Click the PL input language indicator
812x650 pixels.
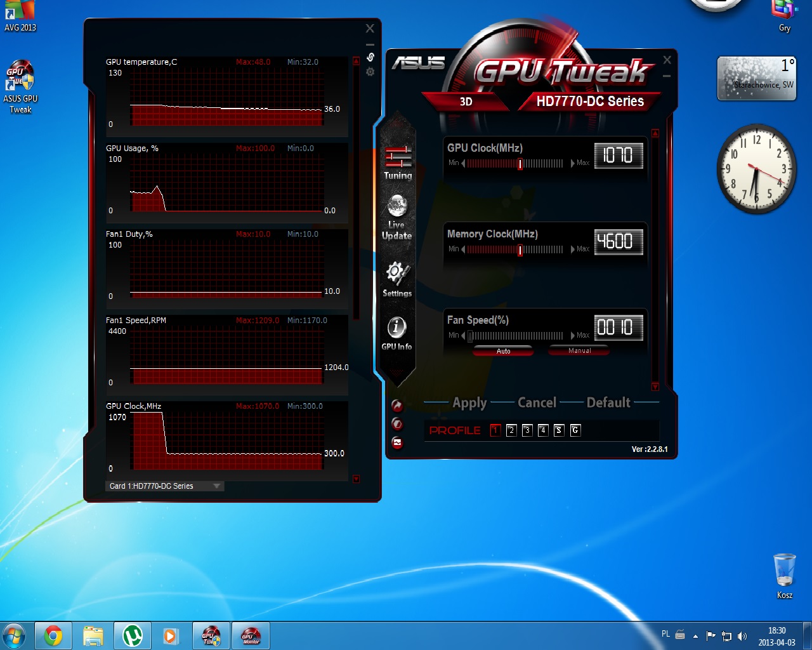[x=665, y=634]
